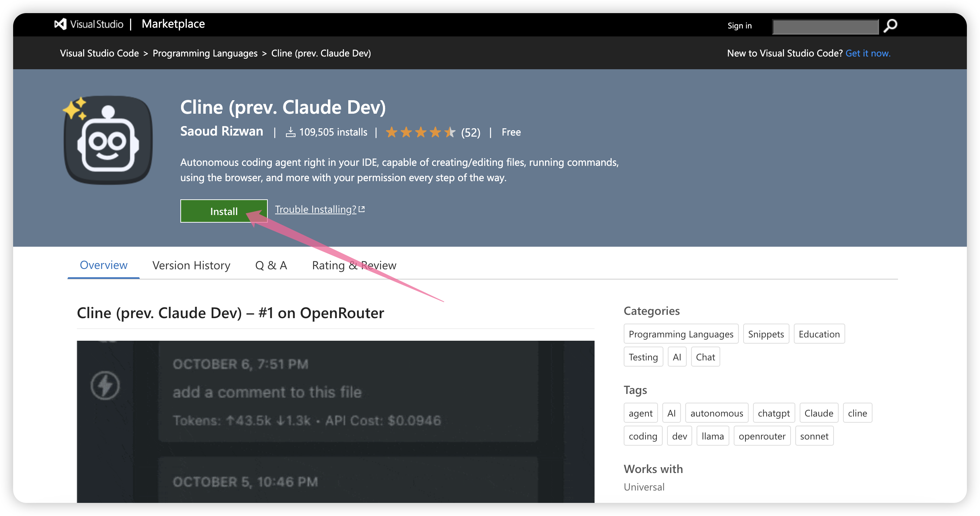Viewport: 980px width, 516px height.
Task: Click the autonomous tag
Action: tap(717, 413)
